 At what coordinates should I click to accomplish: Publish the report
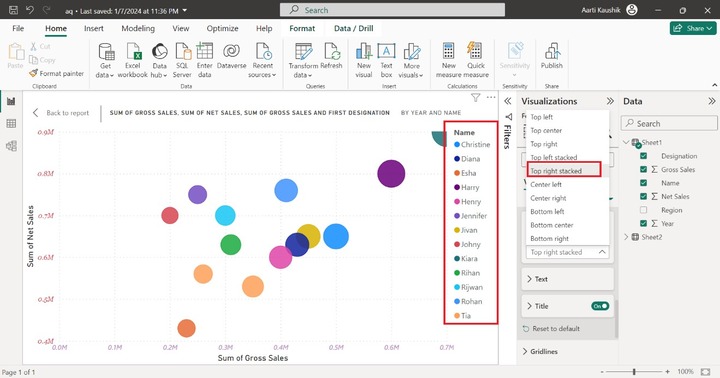click(x=551, y=56)
